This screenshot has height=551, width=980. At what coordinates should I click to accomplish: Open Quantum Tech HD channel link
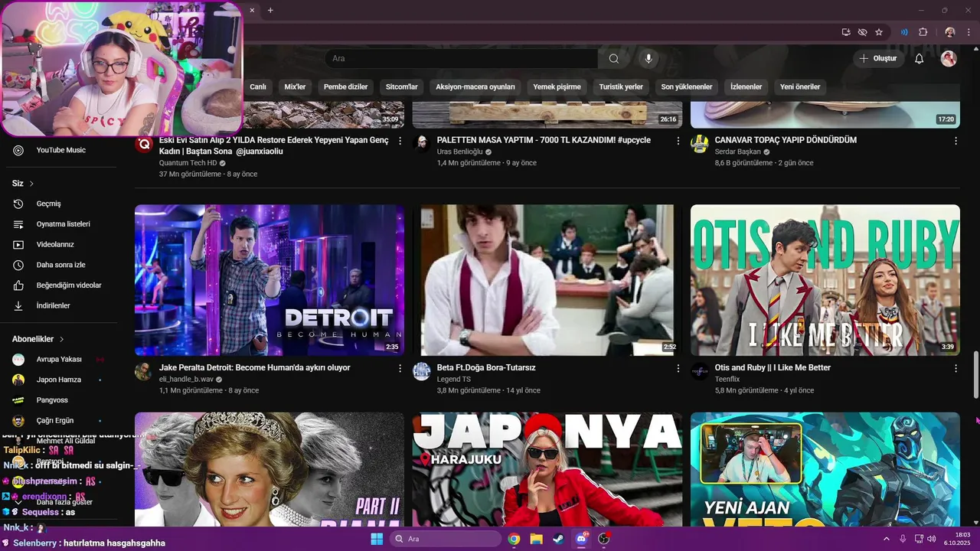pos(188,163)
